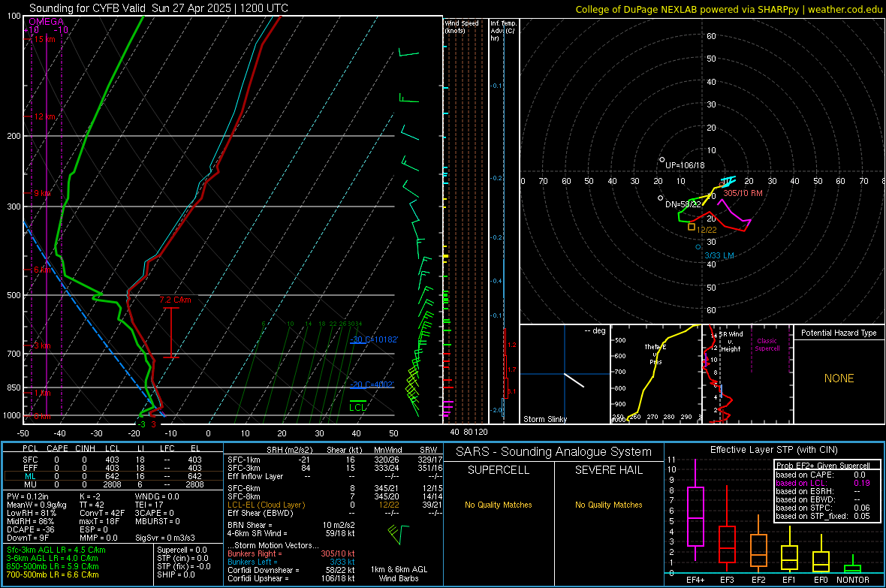Click the white line in Storm Slinky panel
The image size is (886, 588).
click(x=574, y=380)
